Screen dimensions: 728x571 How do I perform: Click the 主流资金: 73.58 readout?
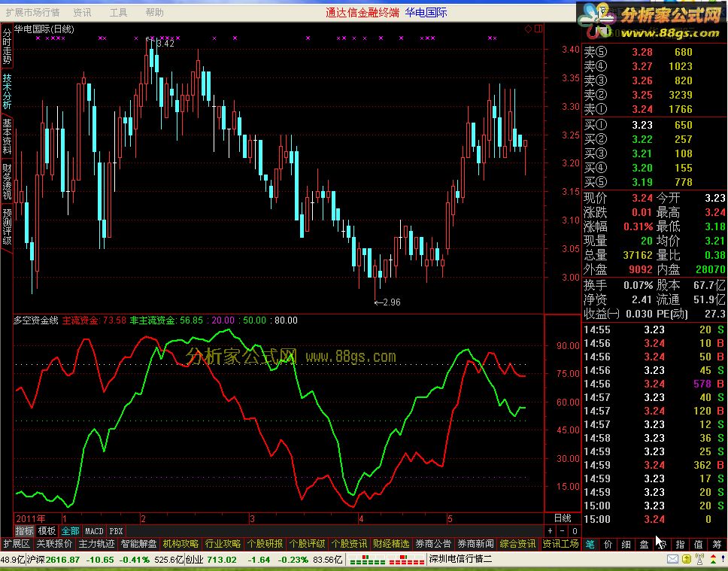click(x=94, y=320)
